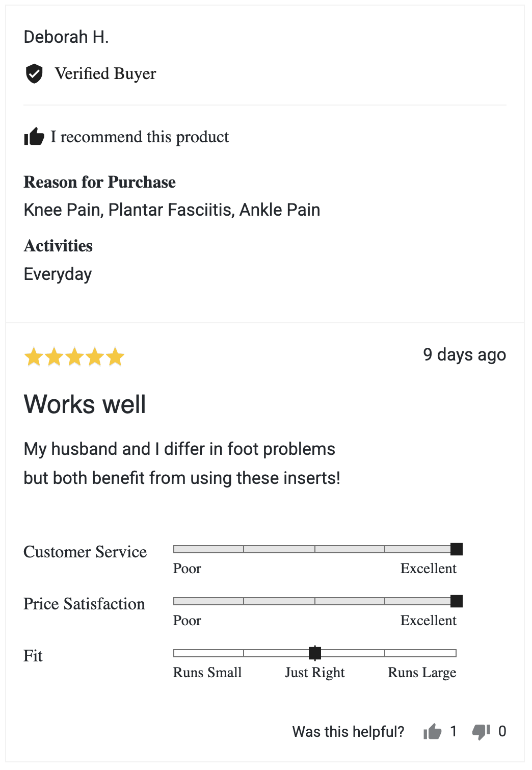Click the first yellow rating star
532x770 pixels.
(34, 357)
